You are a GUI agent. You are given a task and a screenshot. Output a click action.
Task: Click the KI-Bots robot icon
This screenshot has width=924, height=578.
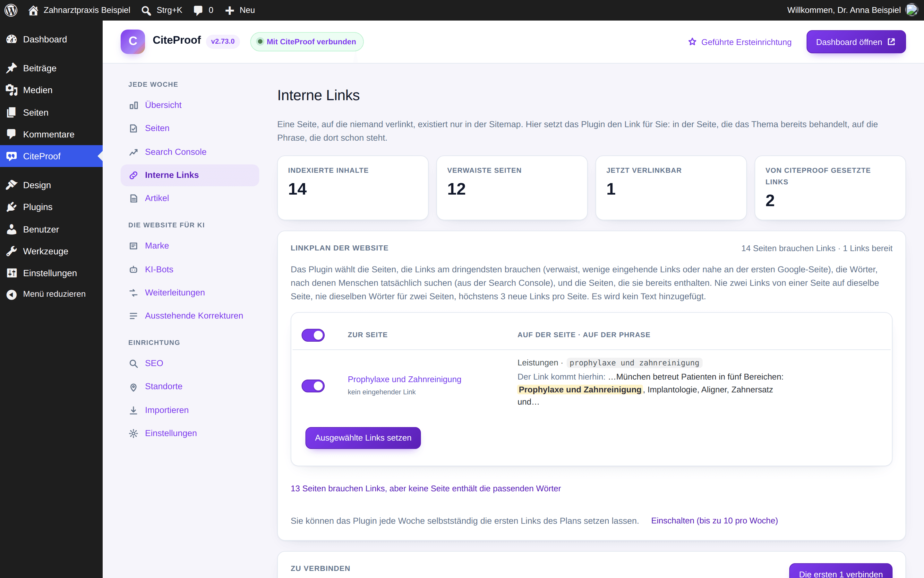pos(133,269)
